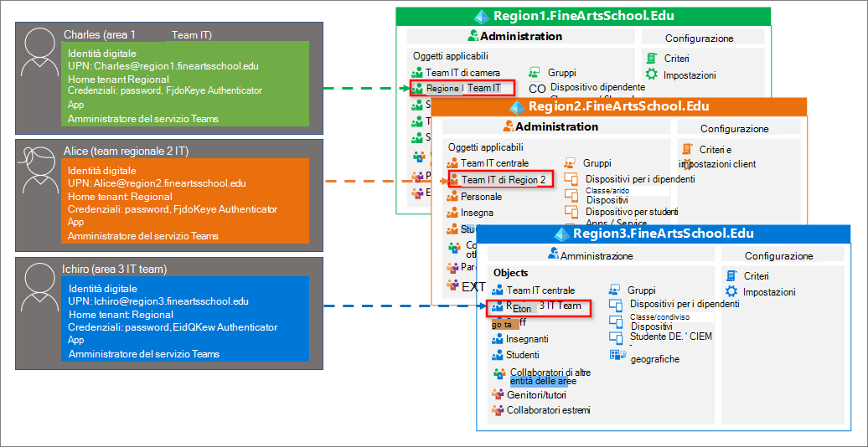This screenshot has height=447, width=868.
Task: Click Oggetti applicabili heading in Region2
Action: pyautogui.click(x=485, y=147)
